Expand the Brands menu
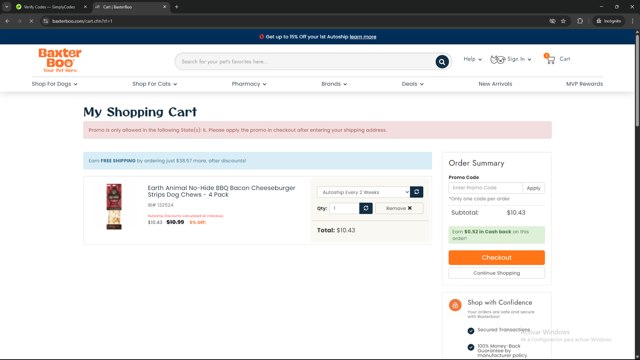The height and width of the screenshot is (360, 640). [x=334, y=84]
